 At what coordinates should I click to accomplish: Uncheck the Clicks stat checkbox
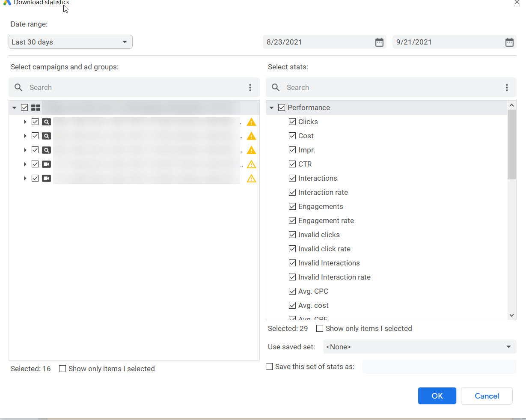click(x=292, y=122)
